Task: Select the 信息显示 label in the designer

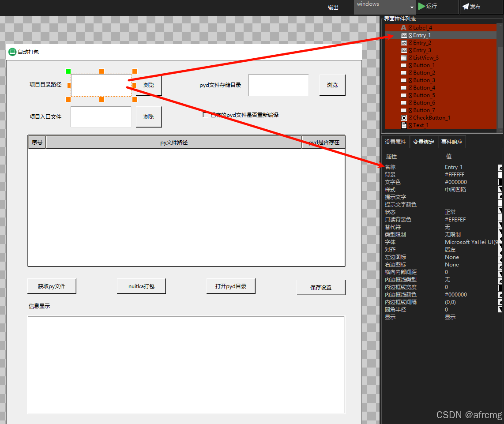Action: coord(39,306)
